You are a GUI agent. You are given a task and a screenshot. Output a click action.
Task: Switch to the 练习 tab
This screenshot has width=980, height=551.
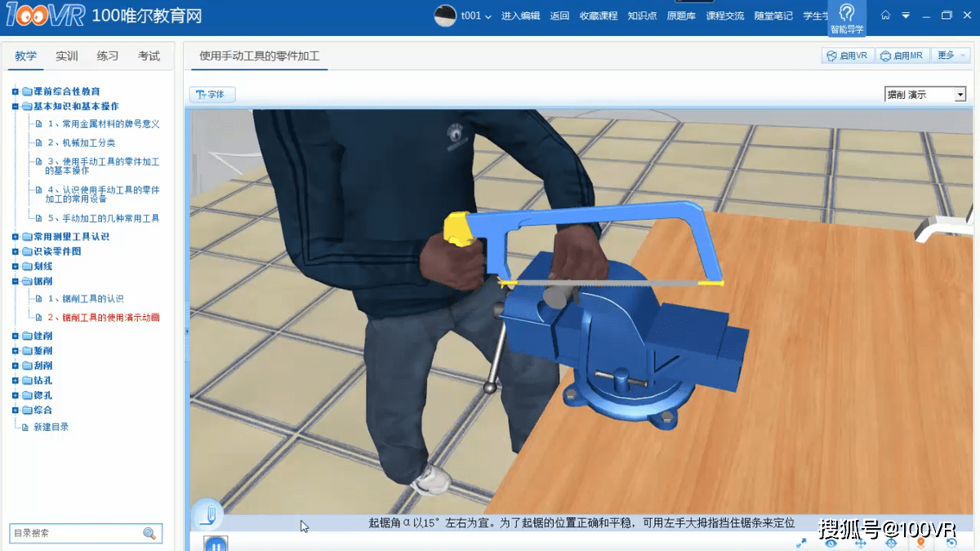(108, 56)
